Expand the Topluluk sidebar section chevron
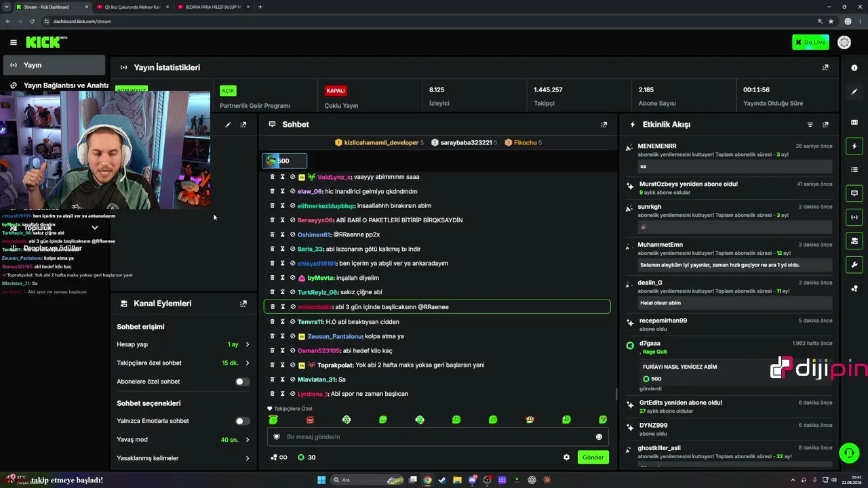 [x=95, y=228]
